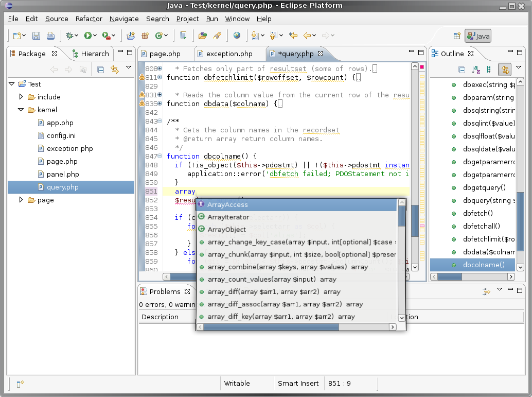The image size is (532, 397).
Task: Collapse the Test project tree node
Action: (x=12, y=84)
